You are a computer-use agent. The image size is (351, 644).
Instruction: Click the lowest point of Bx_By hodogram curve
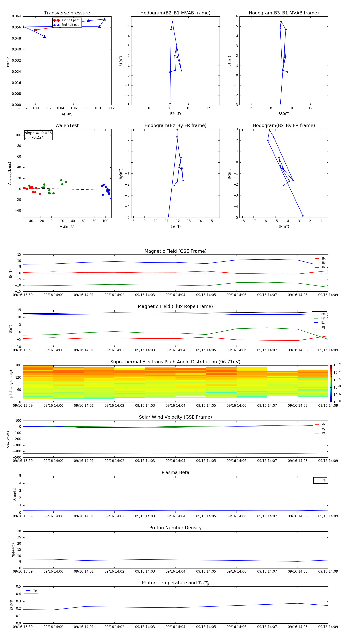coord(303,216)
